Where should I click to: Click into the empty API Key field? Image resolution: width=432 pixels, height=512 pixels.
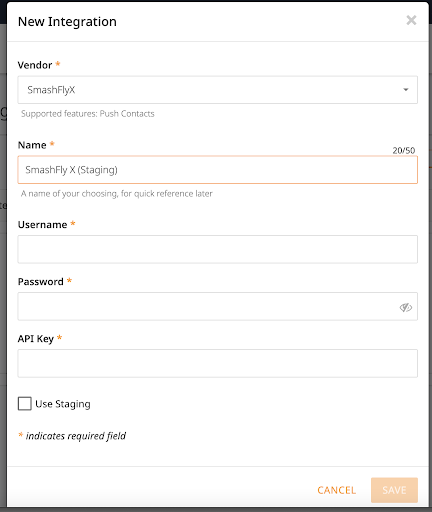coord(217,363)
